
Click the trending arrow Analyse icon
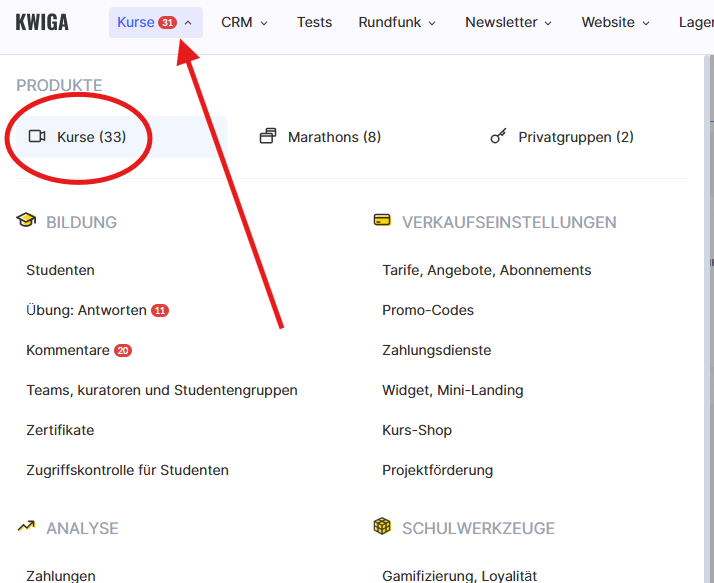point(26,527)
